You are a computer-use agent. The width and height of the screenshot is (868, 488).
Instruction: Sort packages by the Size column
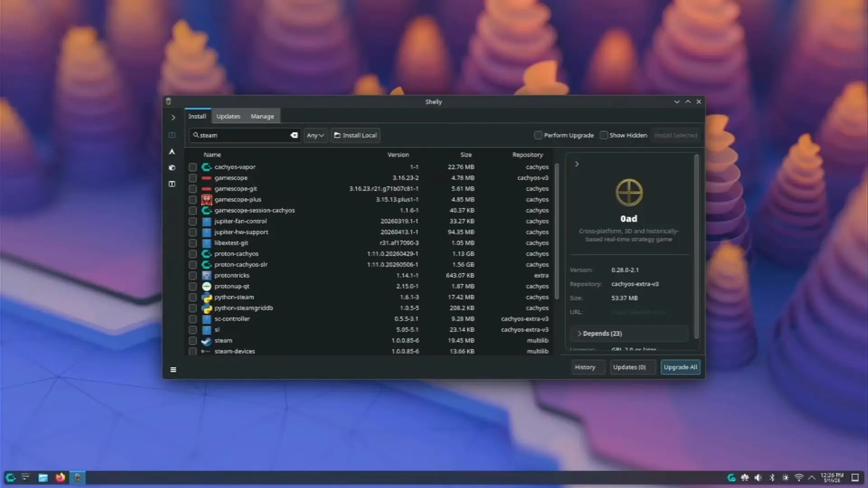coord(466,155)
